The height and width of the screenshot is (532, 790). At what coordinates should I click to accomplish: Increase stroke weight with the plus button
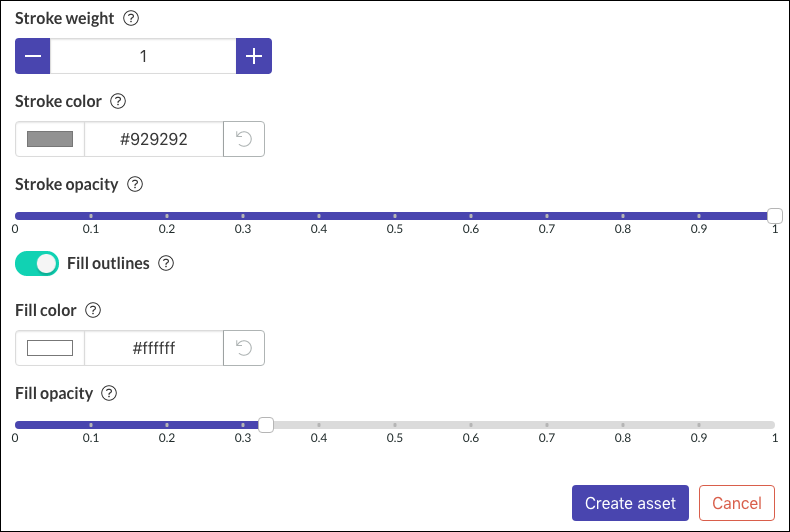click(254, 56)
